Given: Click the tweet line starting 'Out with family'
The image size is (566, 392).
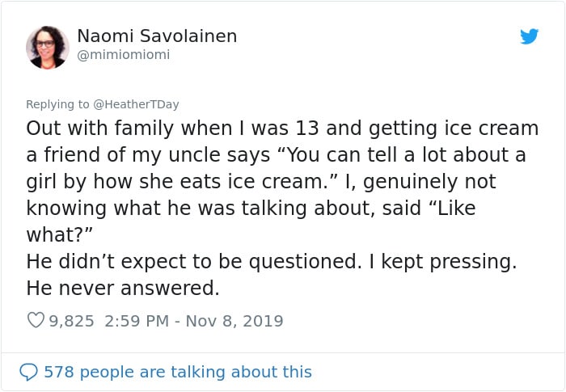Looking at the screenshot, I should click(x=282, y=129).
